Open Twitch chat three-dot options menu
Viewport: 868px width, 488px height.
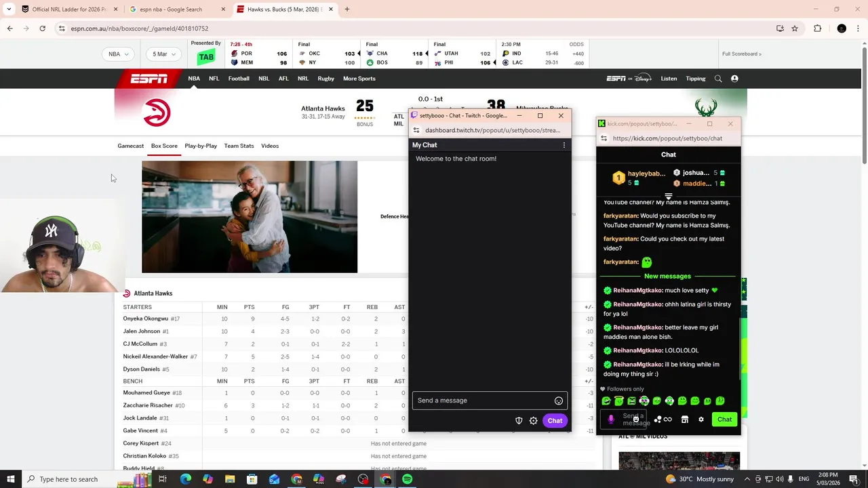click(564, 145)
